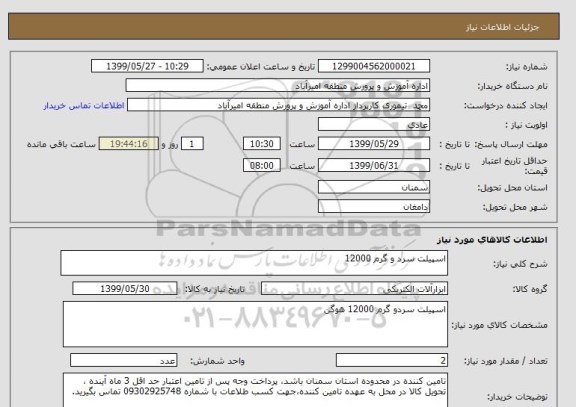The image size is (576, 407).
Task: Click the product specifications text area
Action: click(255, 324)
